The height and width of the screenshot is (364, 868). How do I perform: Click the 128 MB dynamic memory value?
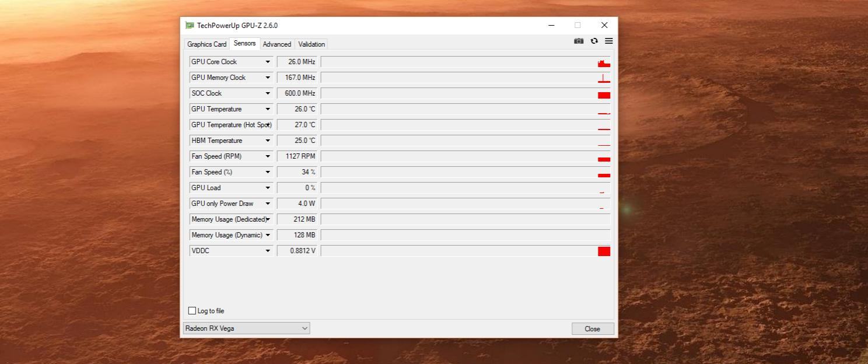pos(297,235)
